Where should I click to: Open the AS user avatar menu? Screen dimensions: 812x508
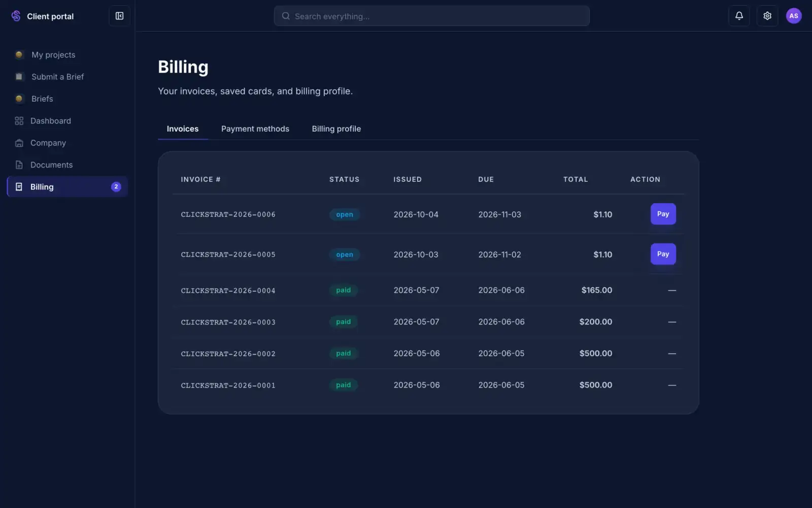tap(794, 16)
